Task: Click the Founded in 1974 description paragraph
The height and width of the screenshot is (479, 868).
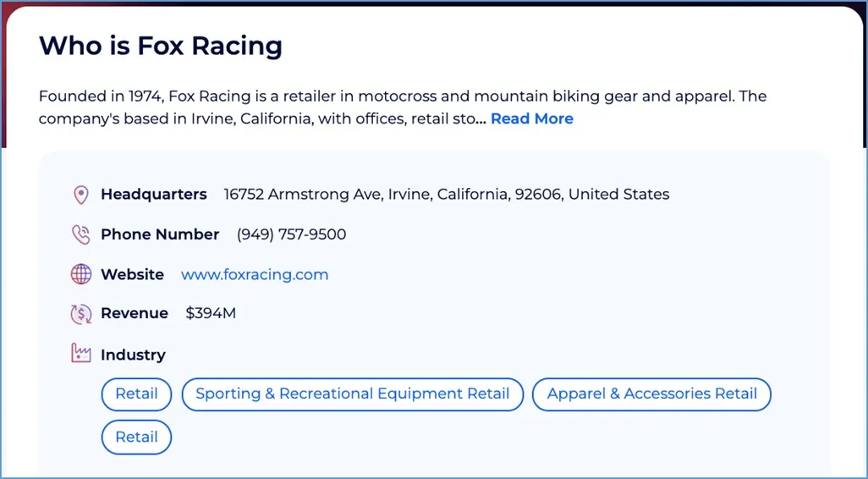Action: tap(403, 107)
